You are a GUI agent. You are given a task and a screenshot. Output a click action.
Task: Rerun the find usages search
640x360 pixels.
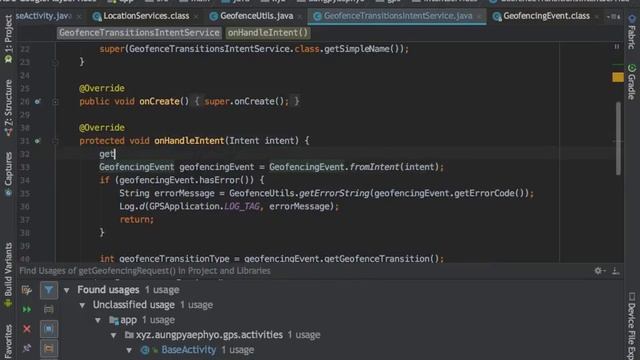(x=27, y=309)
